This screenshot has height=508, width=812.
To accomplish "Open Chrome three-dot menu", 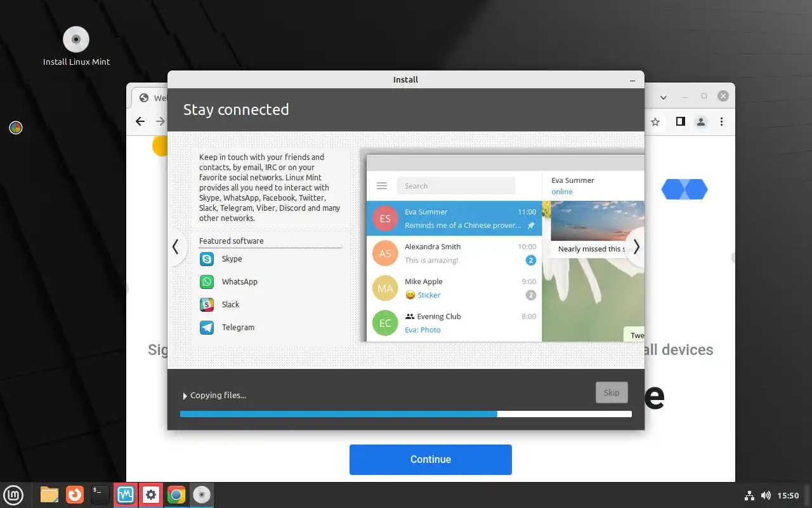I will click(721, 121).
